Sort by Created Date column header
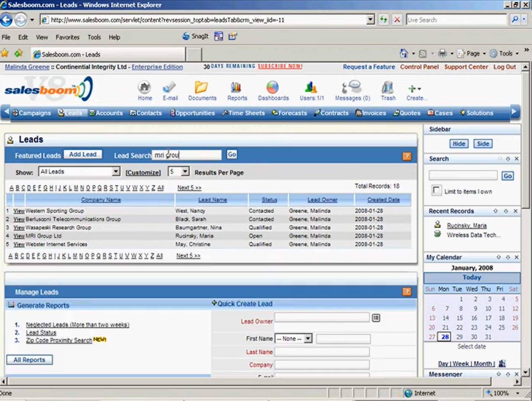 tap(383, 200)
